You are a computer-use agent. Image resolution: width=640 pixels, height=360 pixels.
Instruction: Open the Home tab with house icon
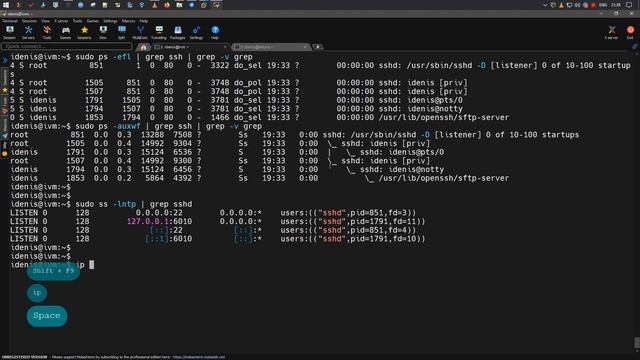click(143, 47)
